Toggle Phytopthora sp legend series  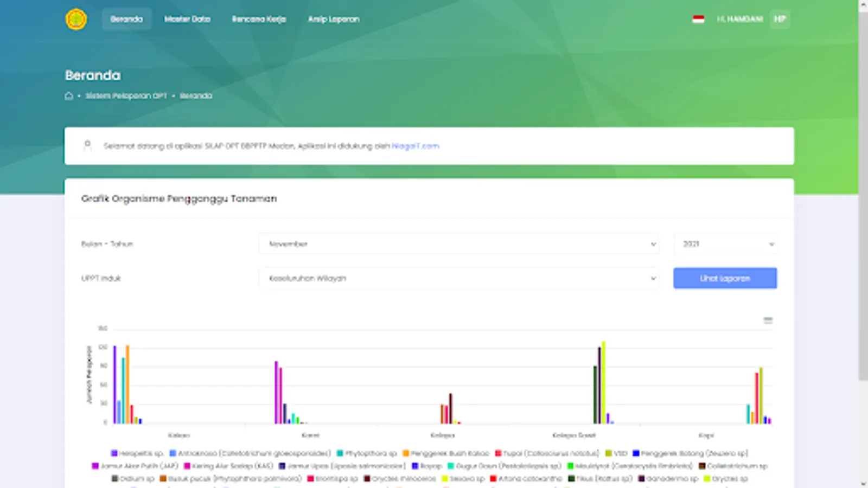[367, 453]
